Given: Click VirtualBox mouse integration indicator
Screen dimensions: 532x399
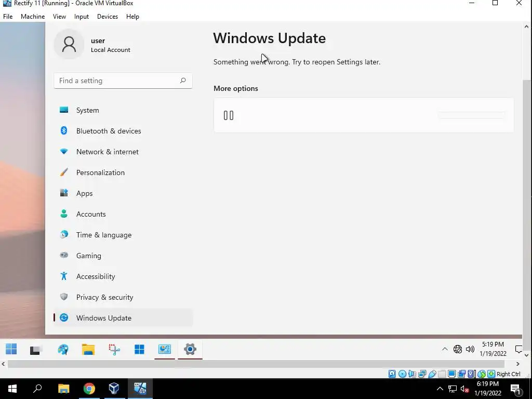Looking at the screenshot, I should point(482,374).
